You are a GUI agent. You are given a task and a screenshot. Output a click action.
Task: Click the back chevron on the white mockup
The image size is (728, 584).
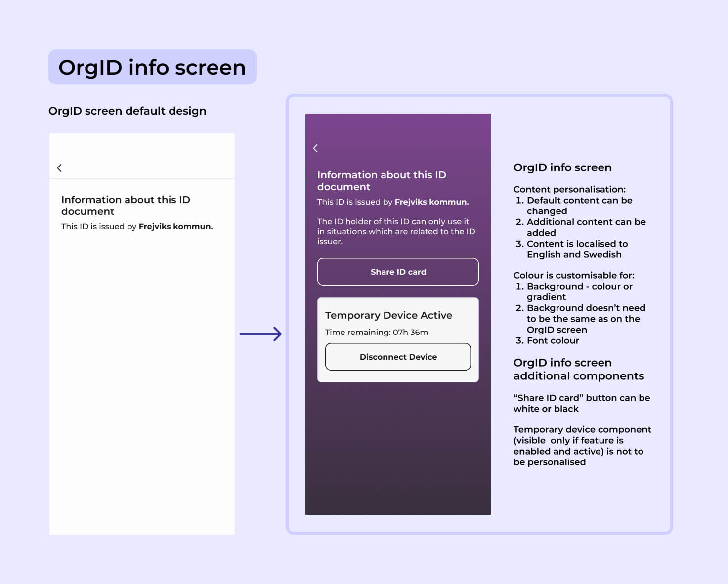[59, 168]
